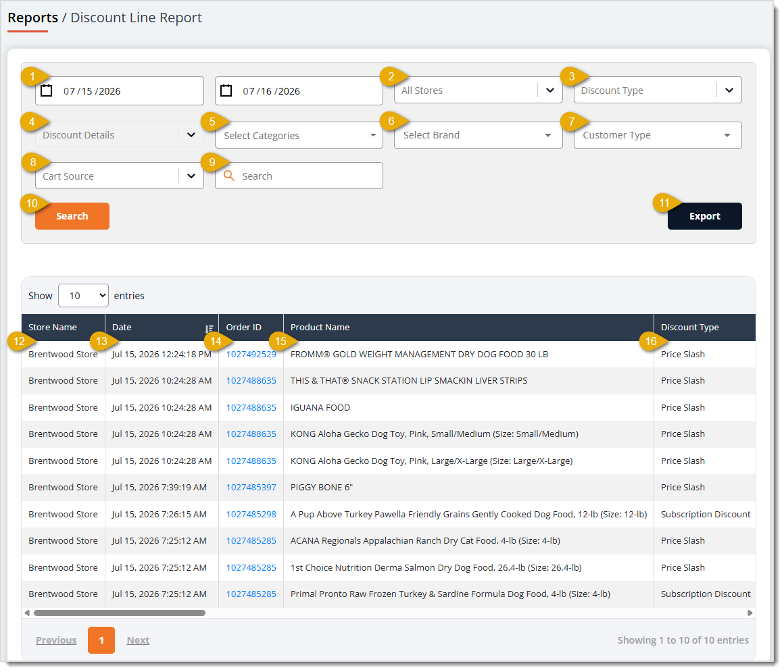The image size is (784, 672).
Task: Sort by Date column header
Action: (x=162, y=328)
